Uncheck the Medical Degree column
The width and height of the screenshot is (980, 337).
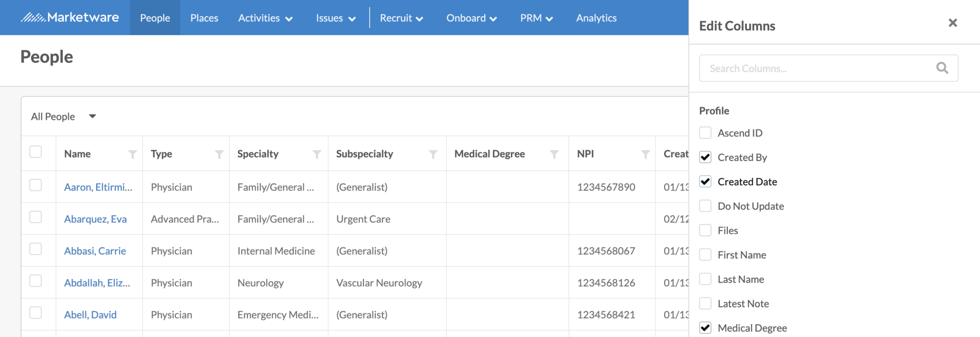tap(706, 327)
